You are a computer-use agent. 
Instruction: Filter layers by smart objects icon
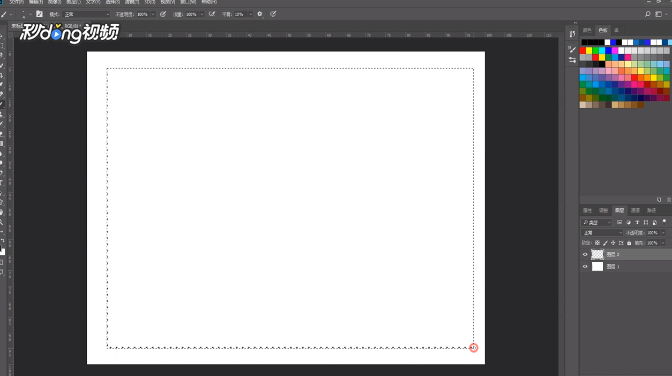coord(654,222)
